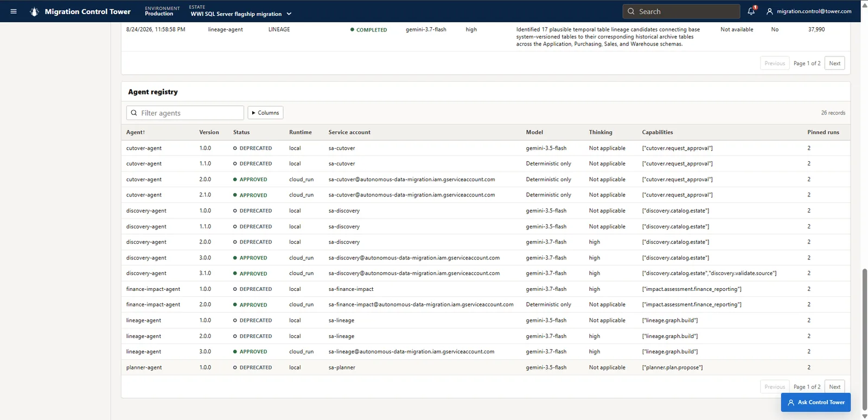Open the Ask Control Tower chat
This screenshot has height=420, width=868.
816,403
